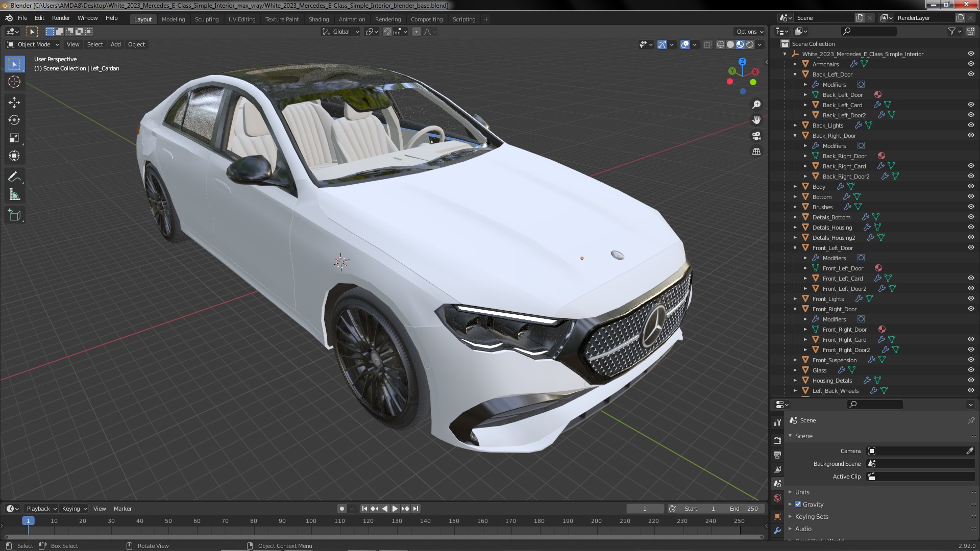The image size is (980, 551).
Task: Switch to solid viewport shading
Action: (x=730, y=45)
